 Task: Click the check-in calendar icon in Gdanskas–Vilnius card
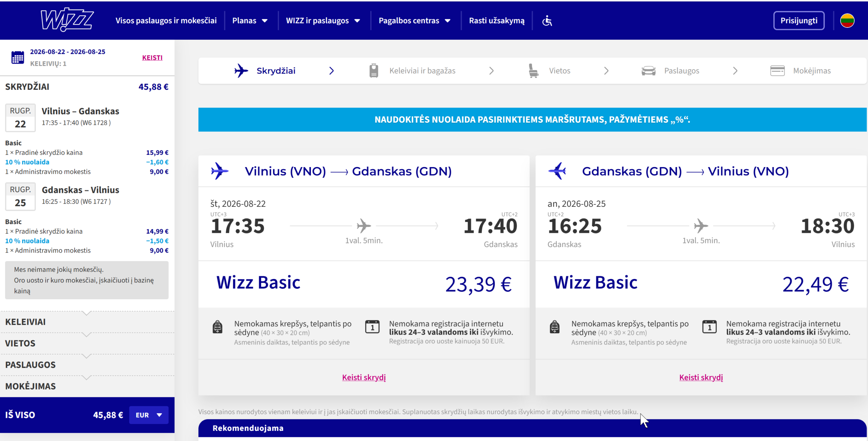[709, 327]
